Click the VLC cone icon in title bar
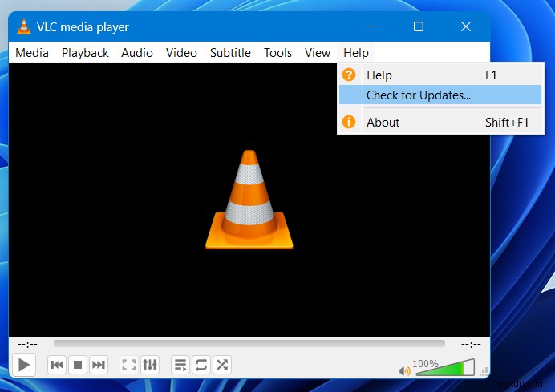The image size is (555, 392). (x=24, y=26)
